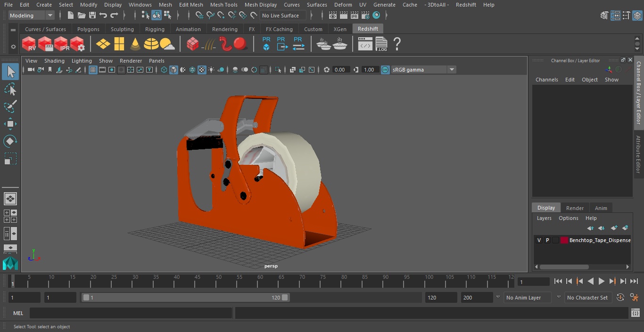Click the MEL command language button
Screen dimensions: 644x332
[18, 313]
